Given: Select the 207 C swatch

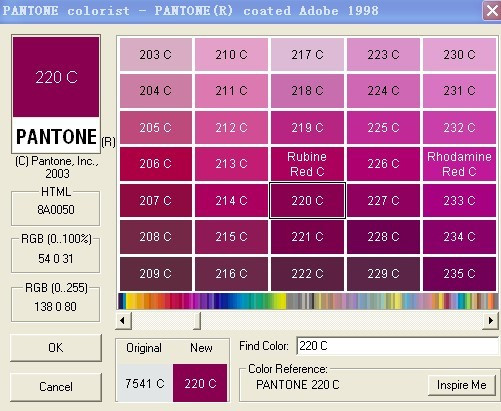Looking at the screenshot, I should coord(156,200).
